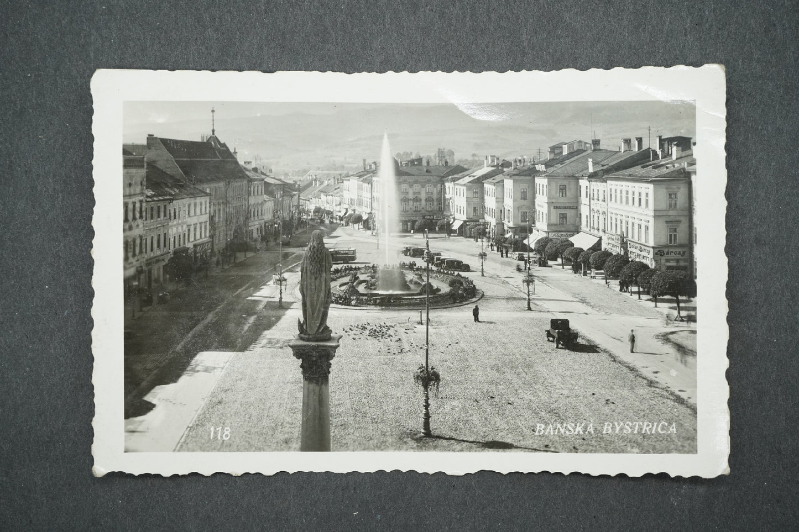The image size is (799, 532).
Task: Click the lone pedestrian near the fountain basin
Action: coord(476,314)
